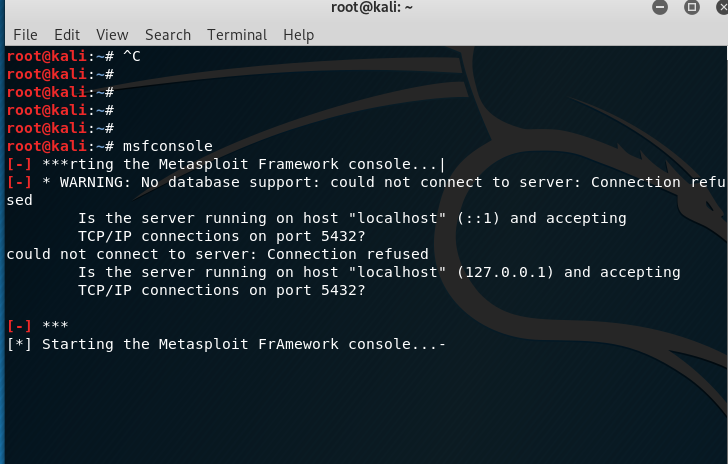The width and height of the screenshot is (728, 464).
Task: Click the "[*] Starting the Metasploit FrAmework" line
Action: coord(225,344)
